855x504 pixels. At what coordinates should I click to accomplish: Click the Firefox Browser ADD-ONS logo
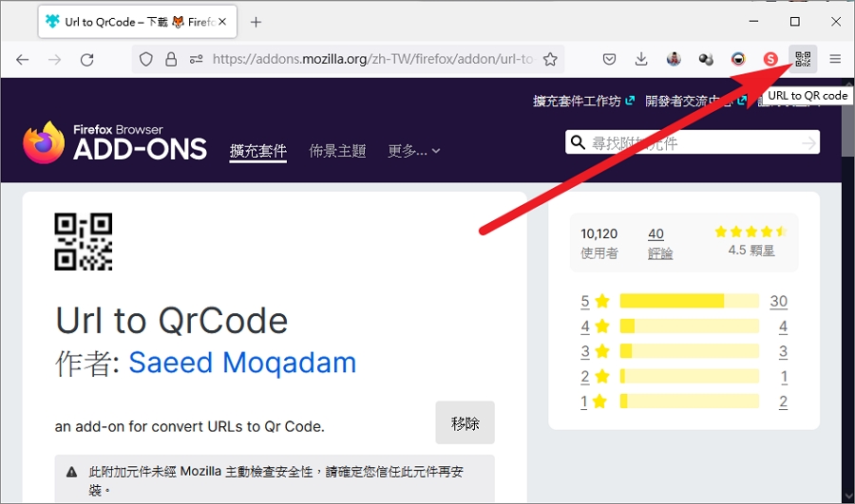(115, 142)
